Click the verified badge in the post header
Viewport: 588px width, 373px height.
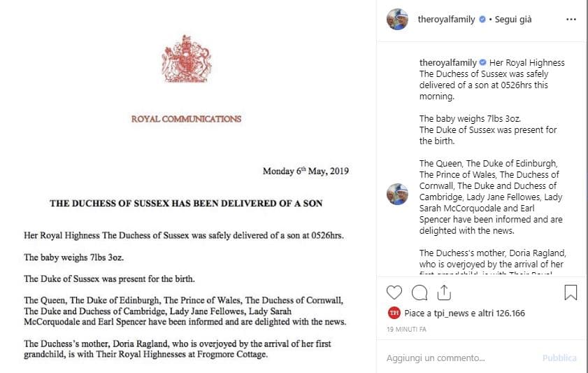click(482, 20)
